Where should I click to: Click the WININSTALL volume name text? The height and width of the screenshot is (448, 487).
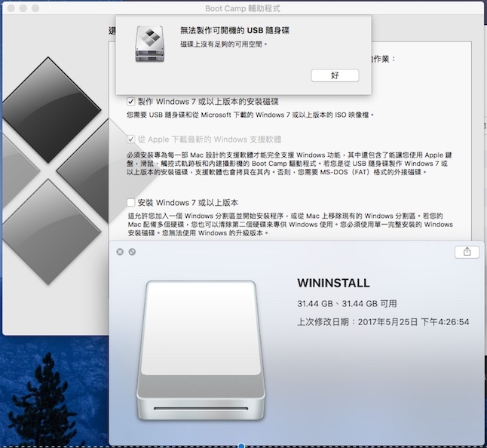(333, 283)
